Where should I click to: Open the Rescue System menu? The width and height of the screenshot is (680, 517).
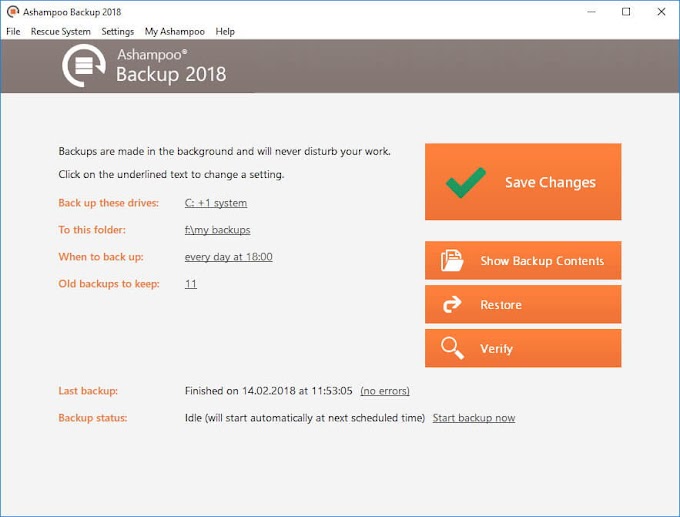tap(61, 32)
